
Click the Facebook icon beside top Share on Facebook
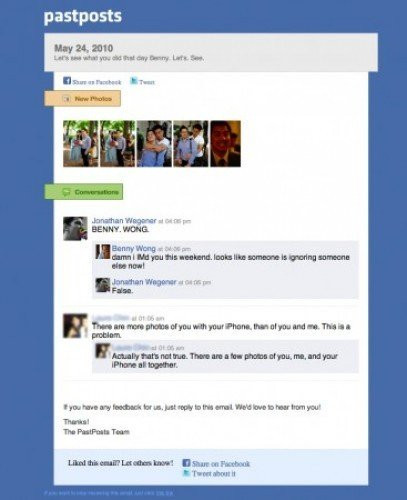point(67,81)
